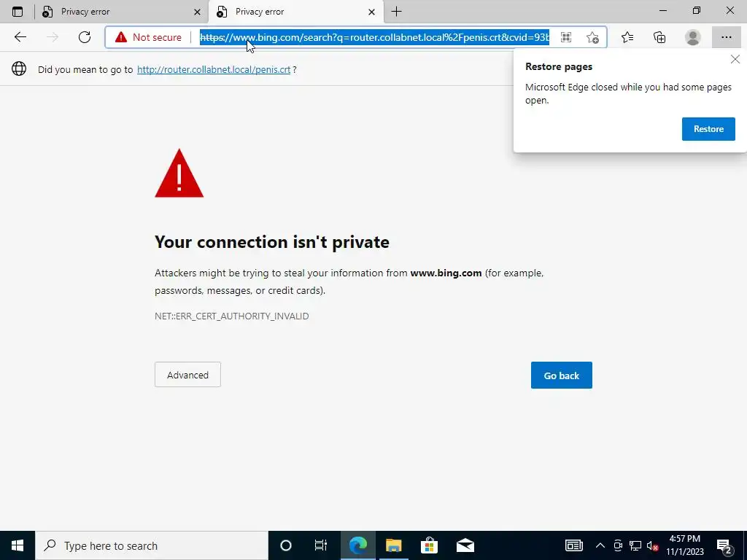747x560 pixels.
Task: Open the QR code icon in address bar
Action: pyautogui.click(x=566, y=37)
